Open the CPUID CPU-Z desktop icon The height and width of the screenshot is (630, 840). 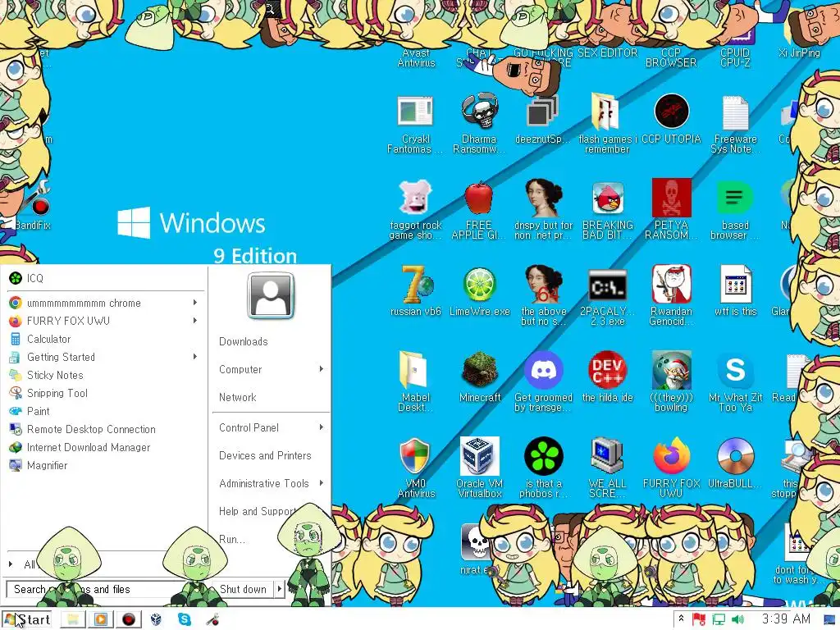click(x=735, y=58)
